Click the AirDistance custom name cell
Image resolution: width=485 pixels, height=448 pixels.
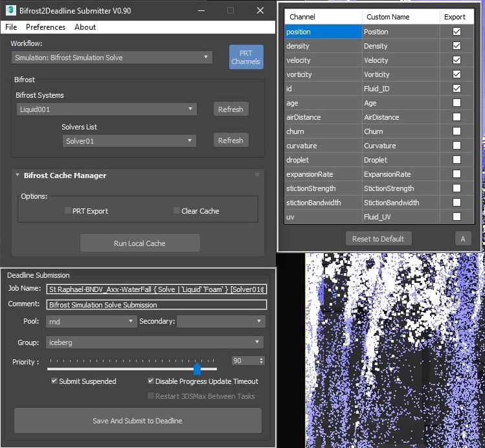(x=401, y=117)
